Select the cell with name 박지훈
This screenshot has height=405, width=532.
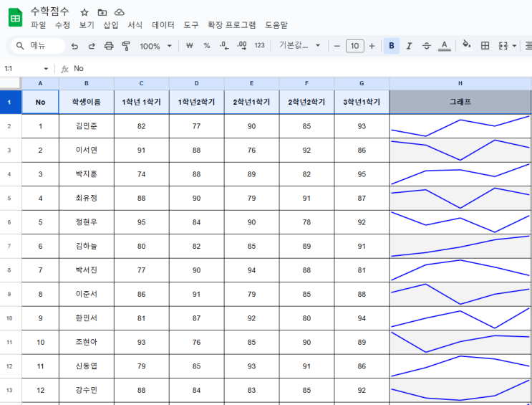coord(87,174)
